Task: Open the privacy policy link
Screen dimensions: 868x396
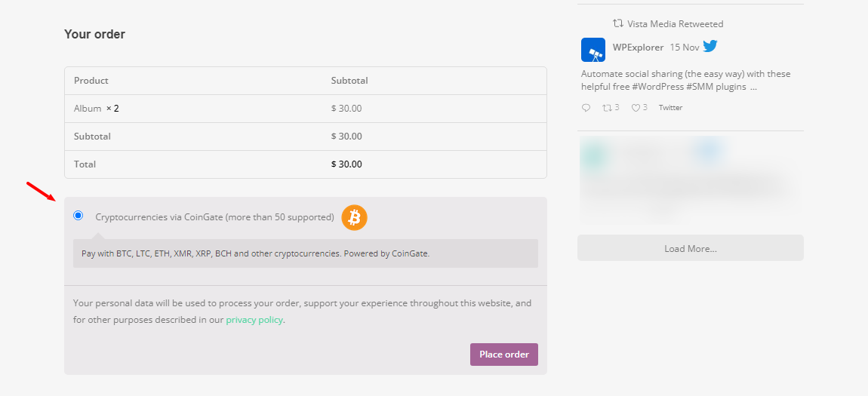Action: (254, 320)
